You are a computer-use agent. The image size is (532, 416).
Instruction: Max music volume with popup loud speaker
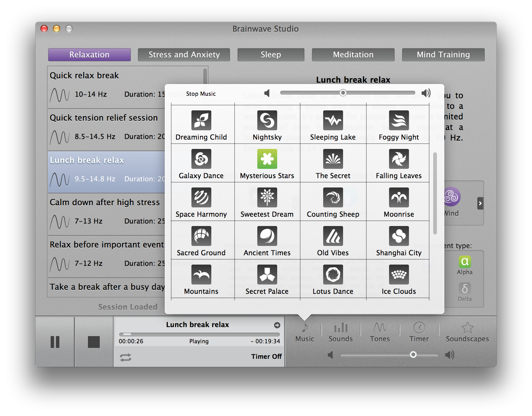pos(426,93)
